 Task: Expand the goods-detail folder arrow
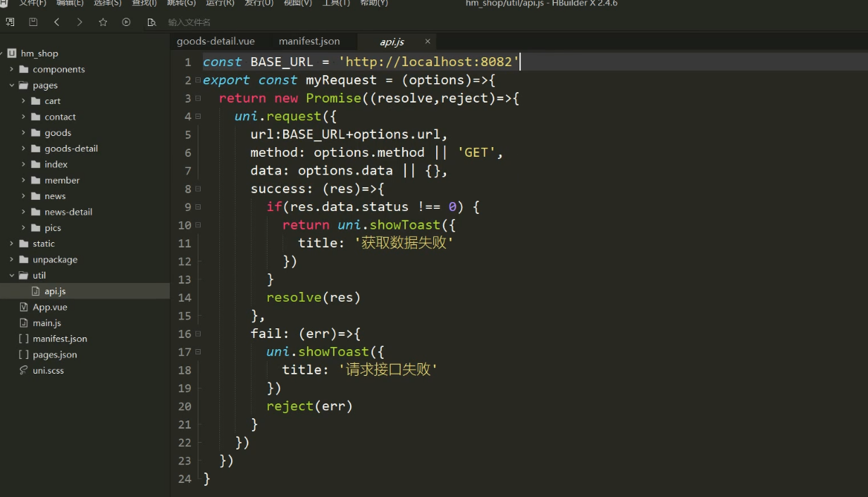(23, 149)
